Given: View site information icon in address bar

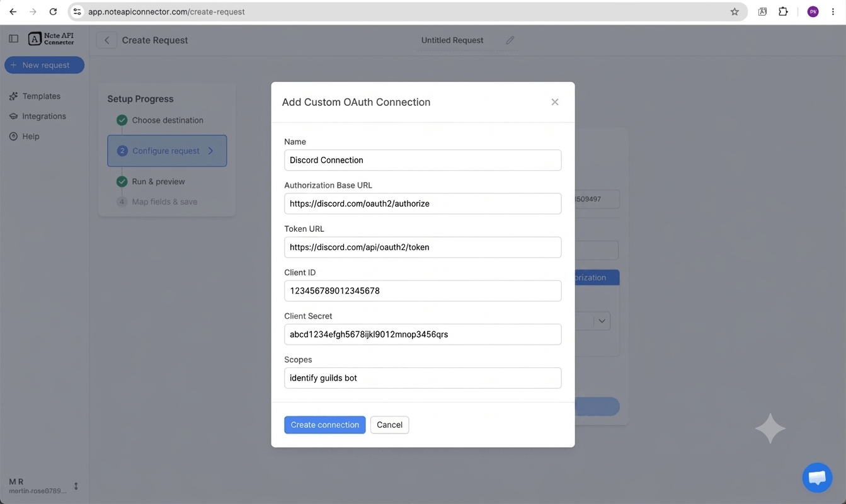Looking at the screenshot, I should tap(77, 11).
